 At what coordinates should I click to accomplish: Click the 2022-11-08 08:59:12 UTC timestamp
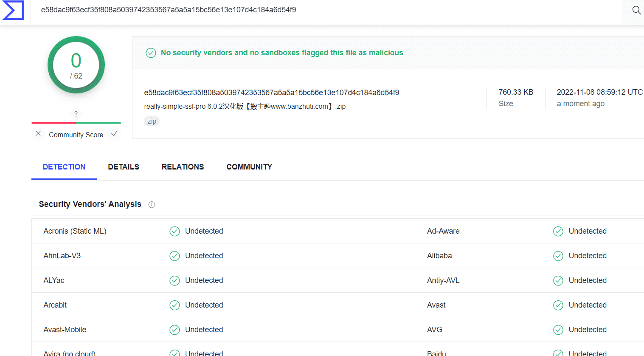[600, 92]
